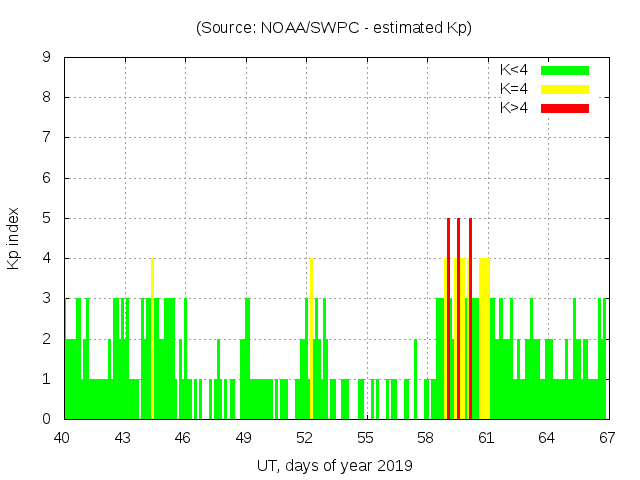The height and width of the screenshot is (480, 640).
Task: Click the yellow K=4 legend swatch
Action: pyautogui.click(x=565, y=89)
